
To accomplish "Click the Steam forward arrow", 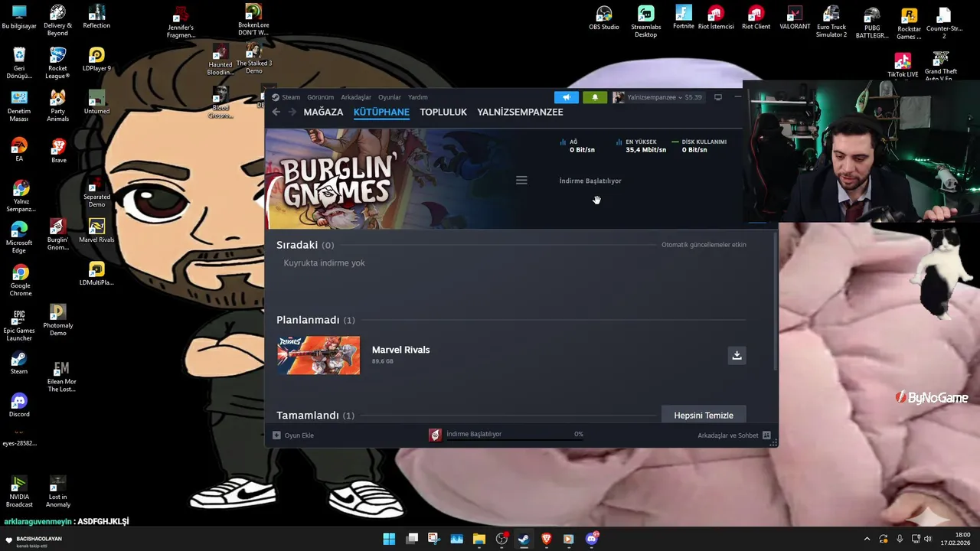I will (x=292, y=112).
